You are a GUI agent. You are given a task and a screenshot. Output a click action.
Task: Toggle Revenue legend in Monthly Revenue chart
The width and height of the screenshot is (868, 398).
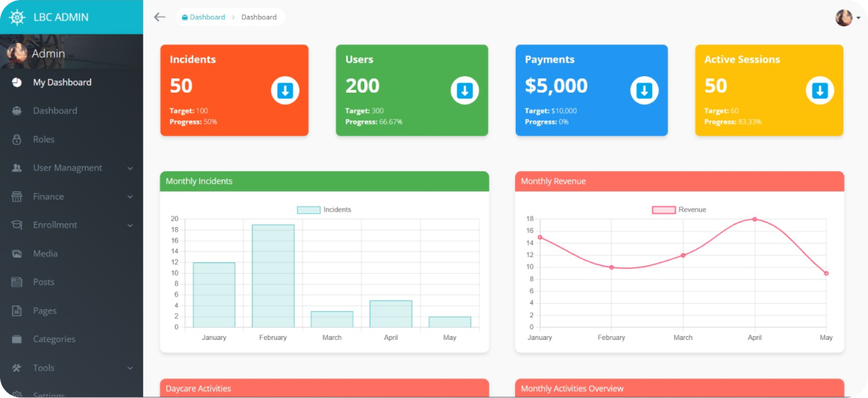679,210
